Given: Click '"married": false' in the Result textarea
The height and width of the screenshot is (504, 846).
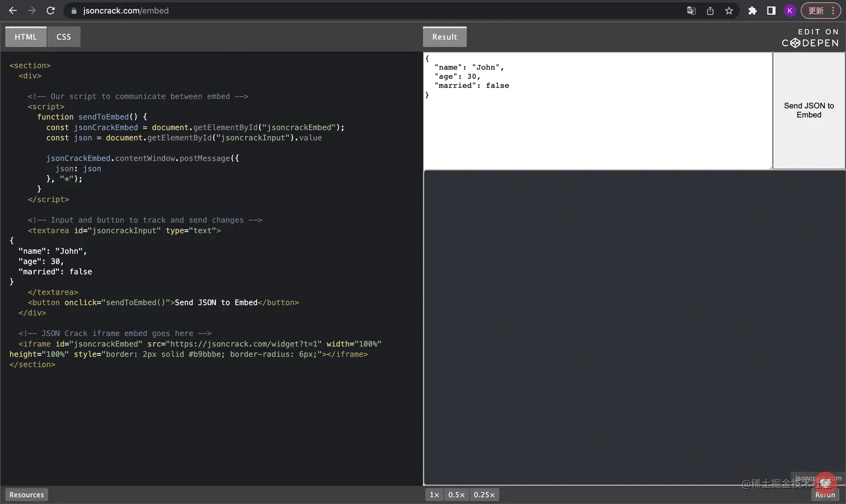Looking at the screenshot, I should pyautogui.click(x=472, y=86).
